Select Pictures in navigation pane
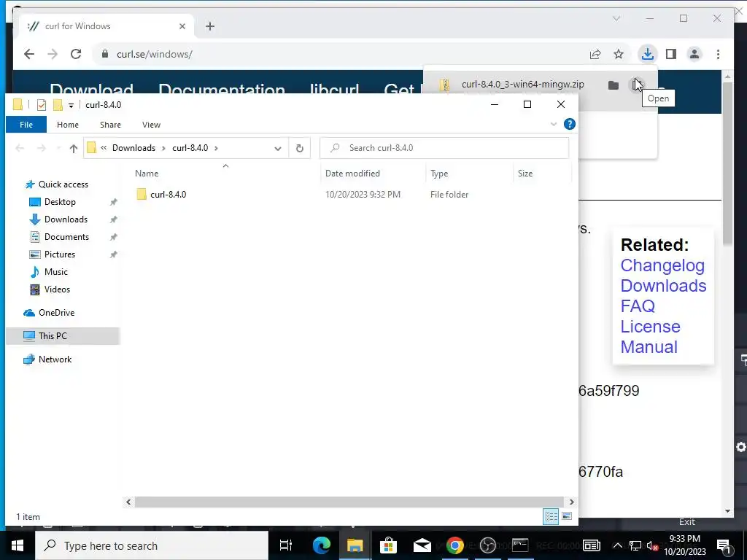The width and height of the screenshot is (747, 560). coord(60,254)
